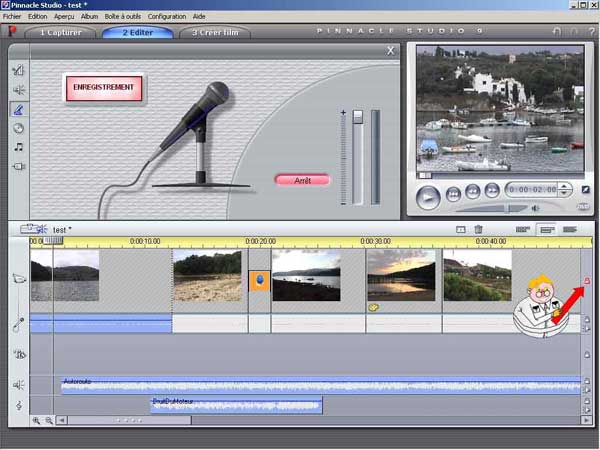Toggle the sound effects track lock
This screenshot has height=450, width=600.
pyautogui.click(x=587, y=381)
